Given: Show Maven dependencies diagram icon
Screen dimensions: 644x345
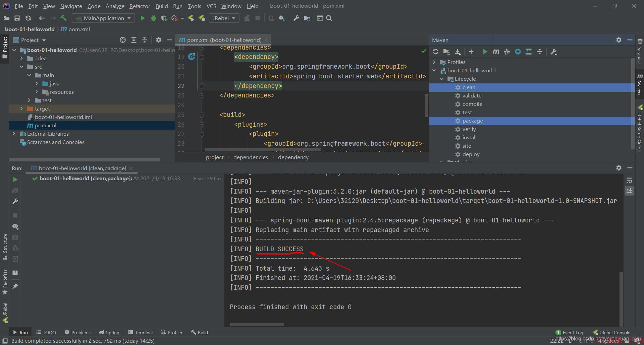Looking at the screenshot, I should click(529, 52).
